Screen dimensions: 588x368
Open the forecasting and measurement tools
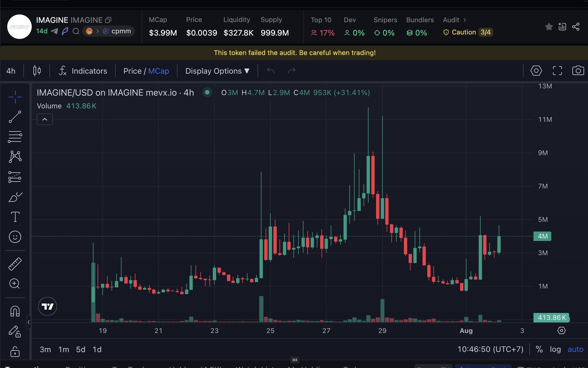[15, 177]
